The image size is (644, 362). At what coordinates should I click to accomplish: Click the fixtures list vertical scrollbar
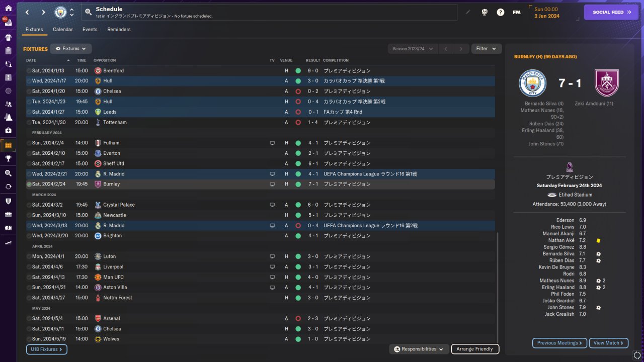point(497,288)
